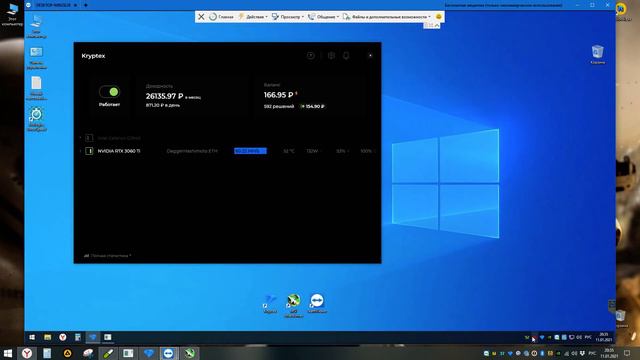Open the remote Control Panel desktop icon
The width and height of the screenshot is (640, 360).
36,58
